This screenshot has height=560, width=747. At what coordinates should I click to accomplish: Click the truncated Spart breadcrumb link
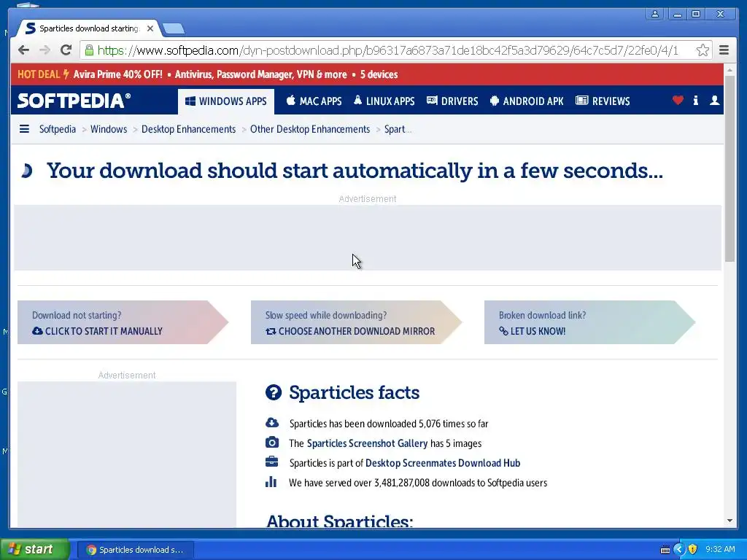point(398,129)
